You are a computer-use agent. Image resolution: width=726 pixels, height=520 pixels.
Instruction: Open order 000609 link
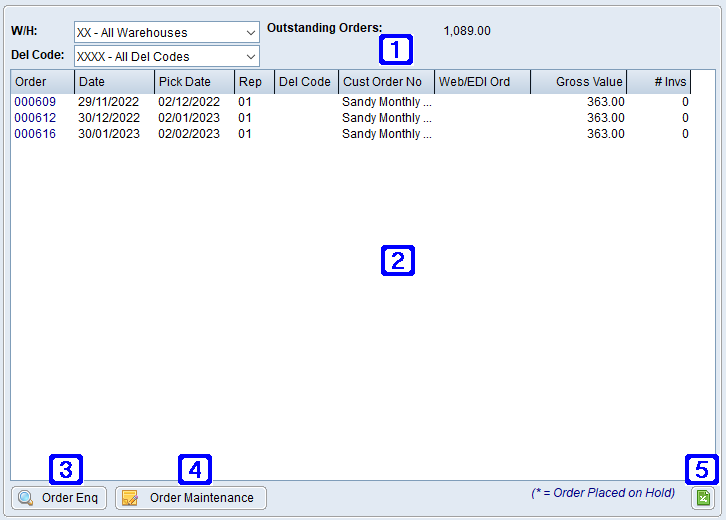click(35, 102)
